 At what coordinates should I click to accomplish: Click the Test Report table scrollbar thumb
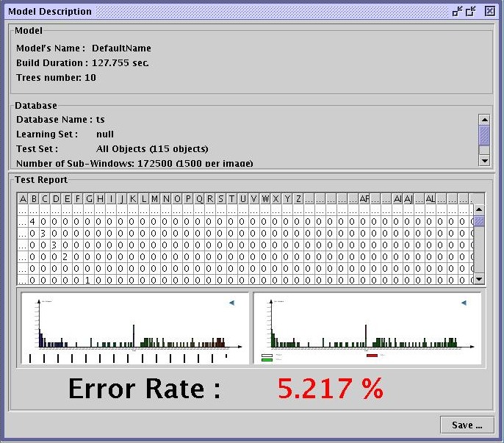[x=479, y=220]
